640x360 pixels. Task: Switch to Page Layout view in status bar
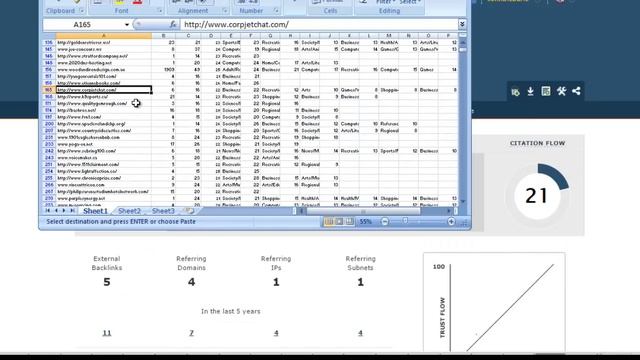click(x=339, y=222)
